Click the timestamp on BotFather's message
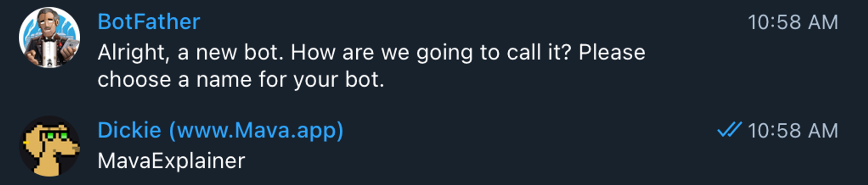Screen dimensions: 868x185 click(x=792, y=23)
